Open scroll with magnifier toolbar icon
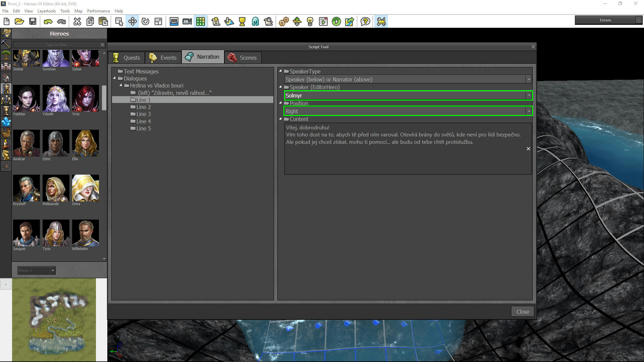The height and width of the screenshot is (362, 644). pos(268,22)
